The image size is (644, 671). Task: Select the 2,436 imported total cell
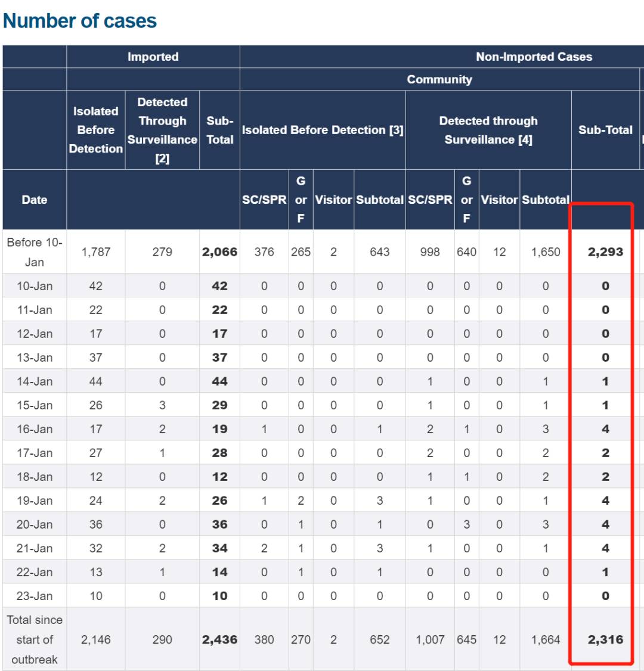coord(219,639)
